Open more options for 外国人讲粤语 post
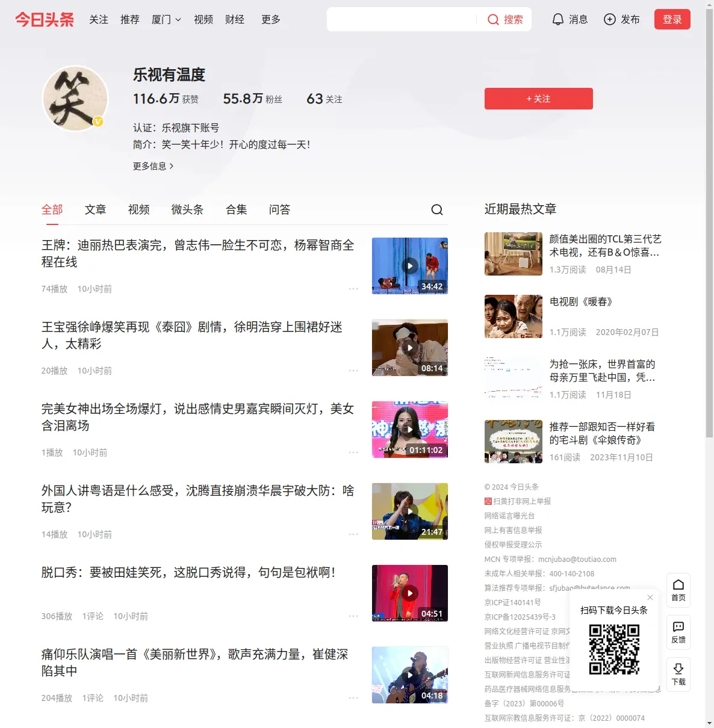 tap(353, 534)
